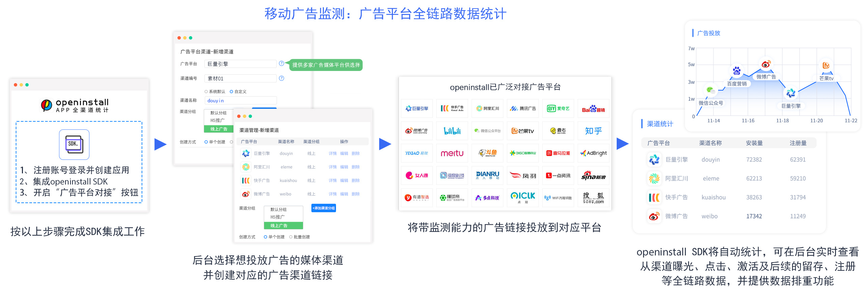
Task: Click the AdBright logo tile
Action: [593, 153]
